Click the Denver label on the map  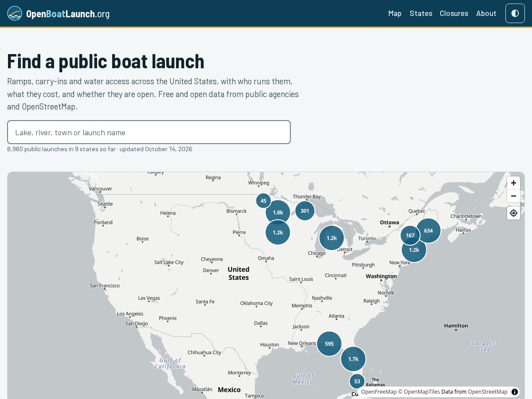tap(211, 270)
